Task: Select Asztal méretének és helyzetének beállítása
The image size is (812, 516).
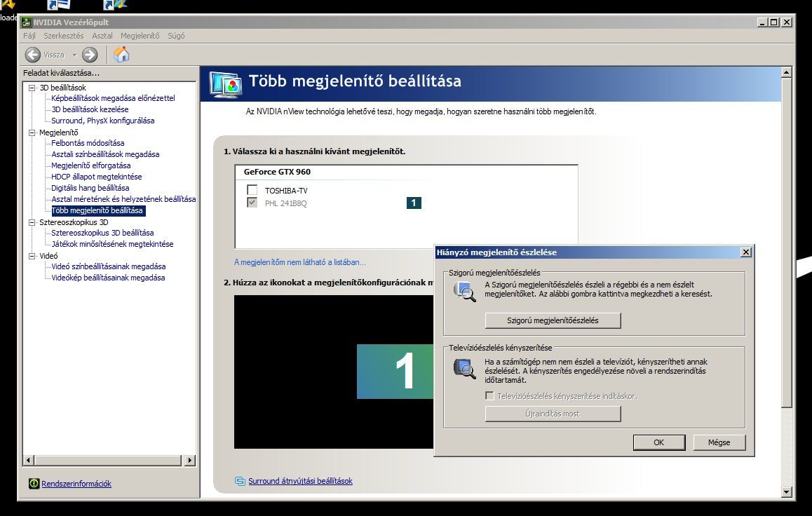Action: point(123,198)
